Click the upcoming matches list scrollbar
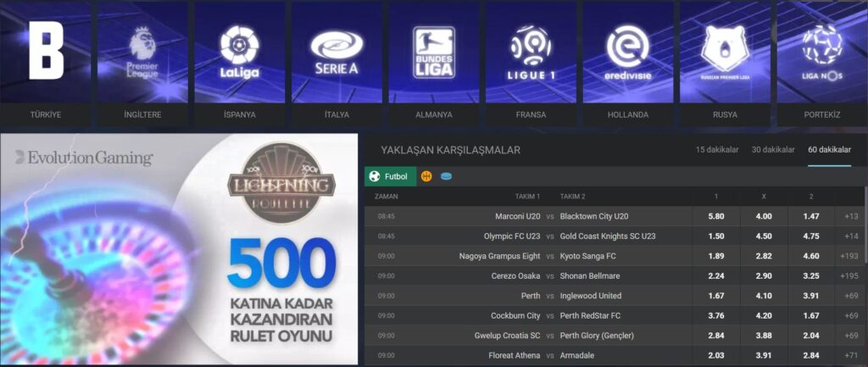868x367 pixels. point(865,225)
